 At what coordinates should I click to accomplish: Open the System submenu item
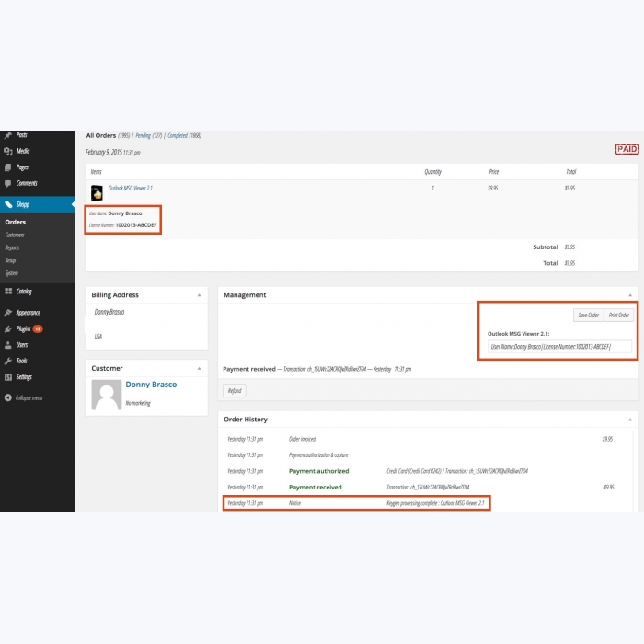(11, 273)
